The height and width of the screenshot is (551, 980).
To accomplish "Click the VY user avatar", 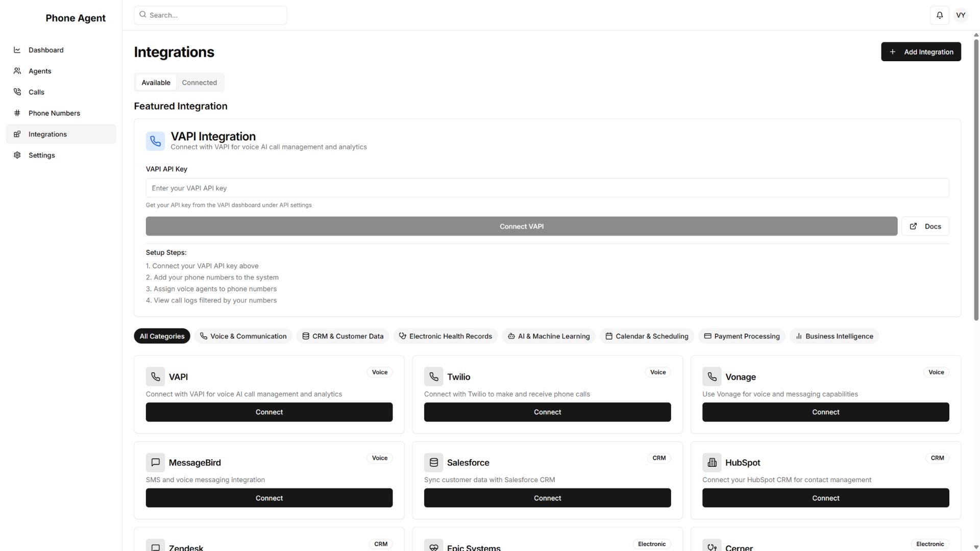I will pyautogui.click(x=961, y=15).
